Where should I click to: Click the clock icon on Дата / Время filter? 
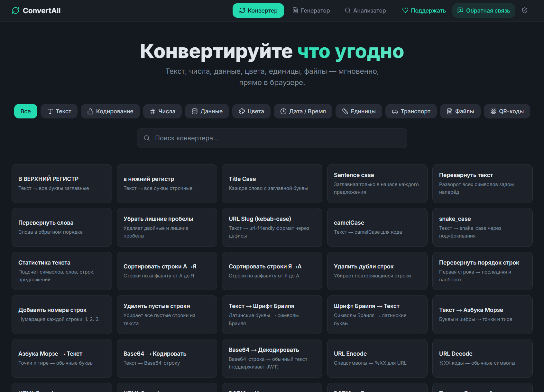click(x=283, y=111)
